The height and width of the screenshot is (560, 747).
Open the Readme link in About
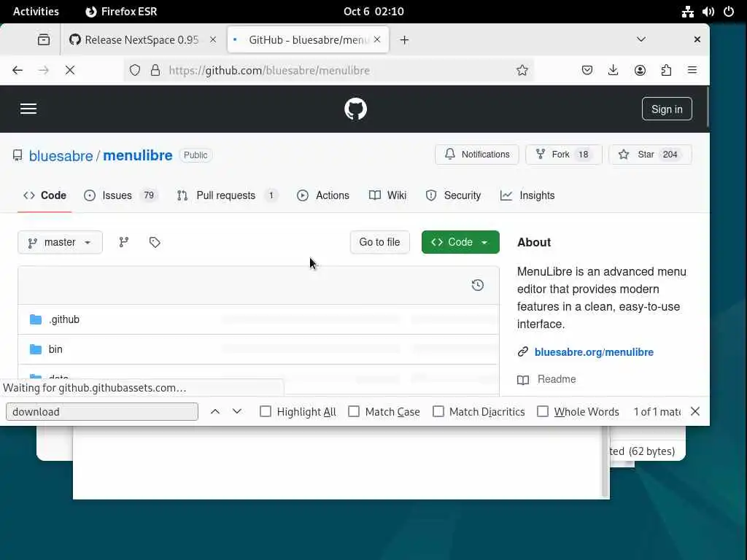click(x=557, y=379)
